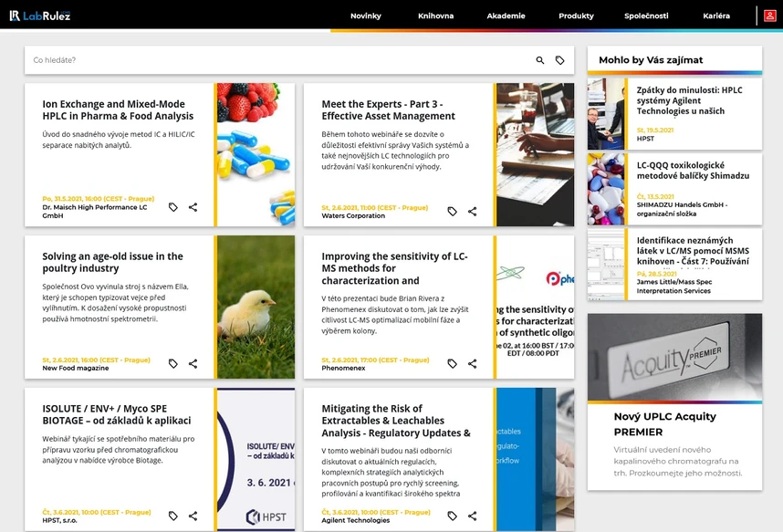Open 'ISOLUTE / ENV+ / Myco SPE' title
The image size is (783, 532).
pyautogui.click(x=116, y=414)
